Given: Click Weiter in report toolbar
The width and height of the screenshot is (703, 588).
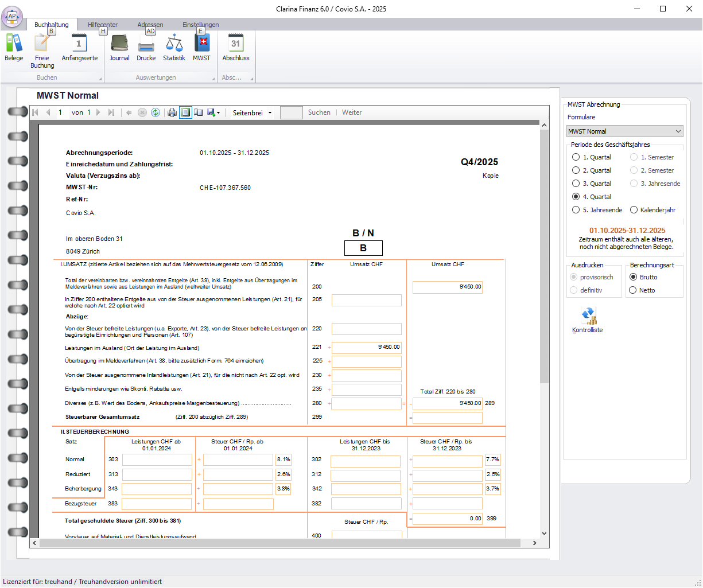Looking at the screenshot, I should point(352,112).
